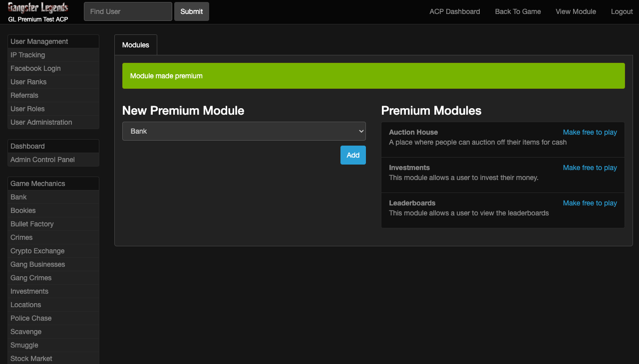This screenshot has height=364, width=639.
Task: Switch to the Modules tab
Action: (x=136, y=45)
